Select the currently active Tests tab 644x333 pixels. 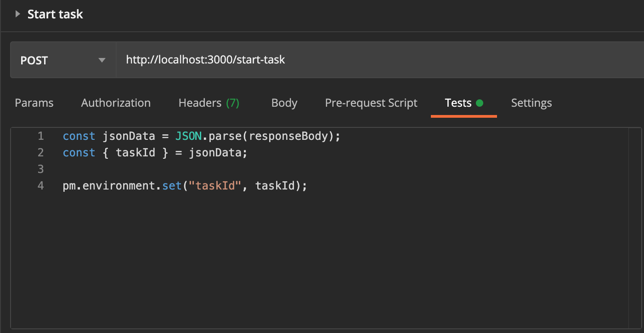click(458, 103)
